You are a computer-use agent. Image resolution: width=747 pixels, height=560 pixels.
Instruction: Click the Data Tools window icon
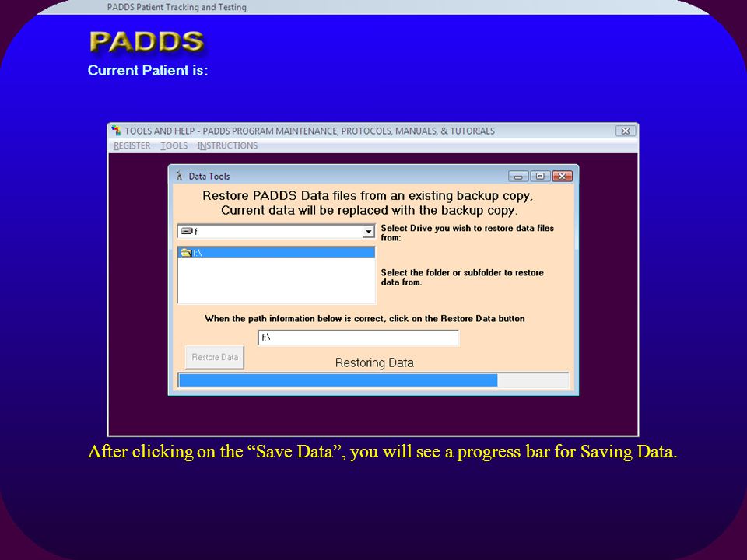tap(180, 177)
